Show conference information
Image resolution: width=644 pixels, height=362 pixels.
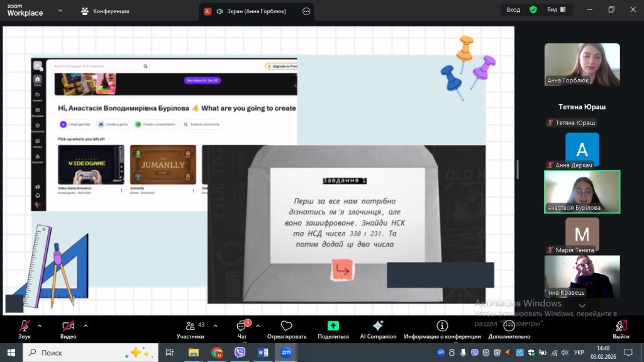442,326
